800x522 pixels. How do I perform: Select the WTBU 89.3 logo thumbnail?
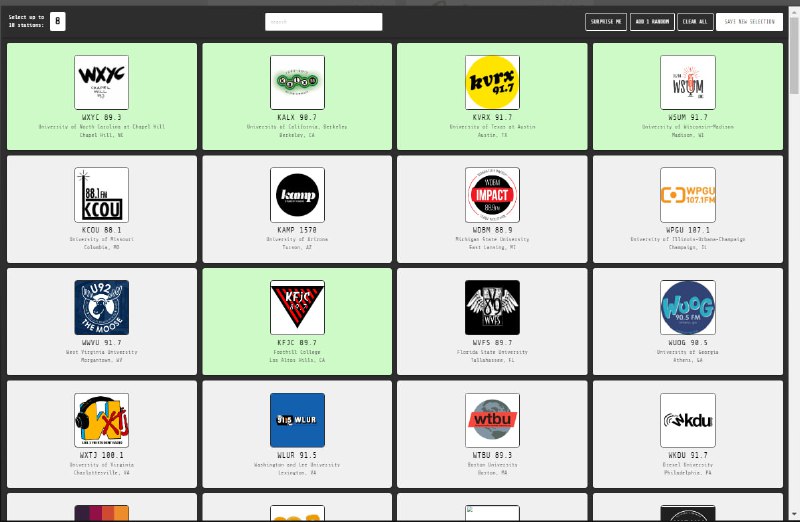[492, 420]
